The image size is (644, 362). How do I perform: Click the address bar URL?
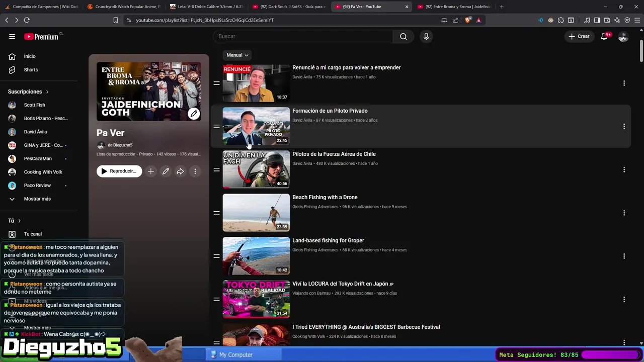pyautogui.click(x=204, y=20)
